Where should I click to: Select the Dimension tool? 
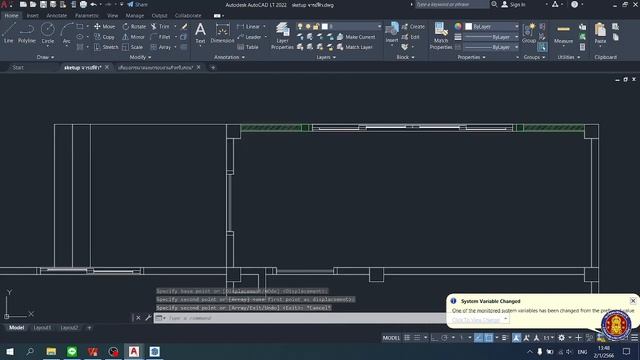coord(222,33)
